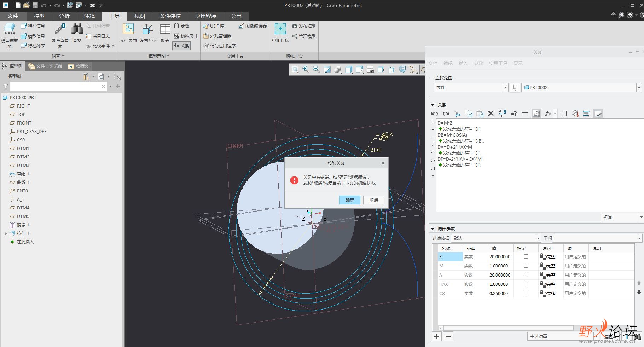Toggle the 指定 checkbox for parameter HAX
Image resolution: width=644 pixels, height=347 pixels.
tap(526, 284)
